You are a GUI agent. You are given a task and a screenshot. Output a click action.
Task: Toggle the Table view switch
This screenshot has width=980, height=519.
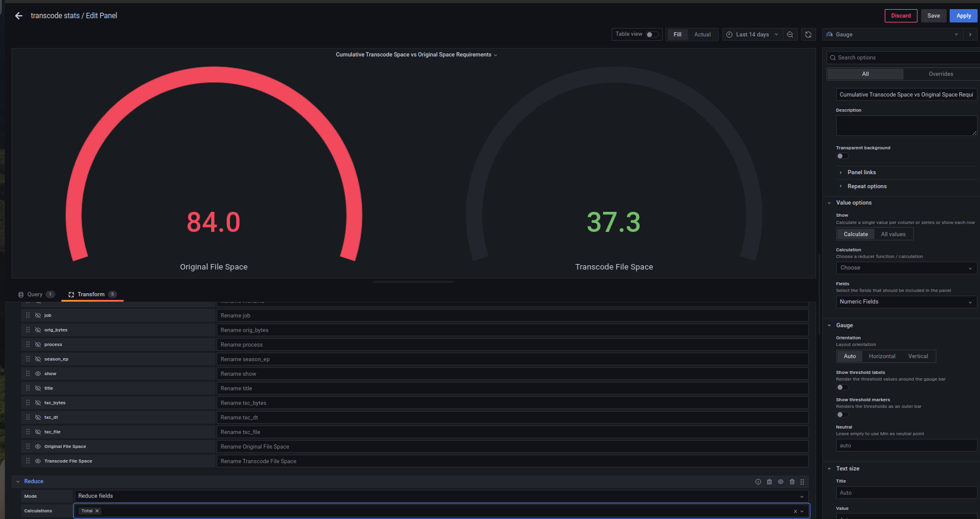point(652,35)
